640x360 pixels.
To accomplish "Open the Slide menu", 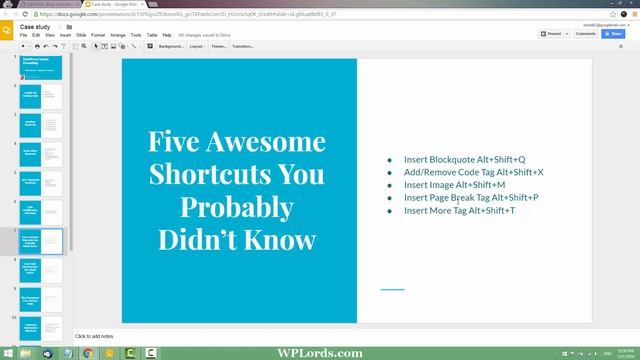I will tap(81, 36).
